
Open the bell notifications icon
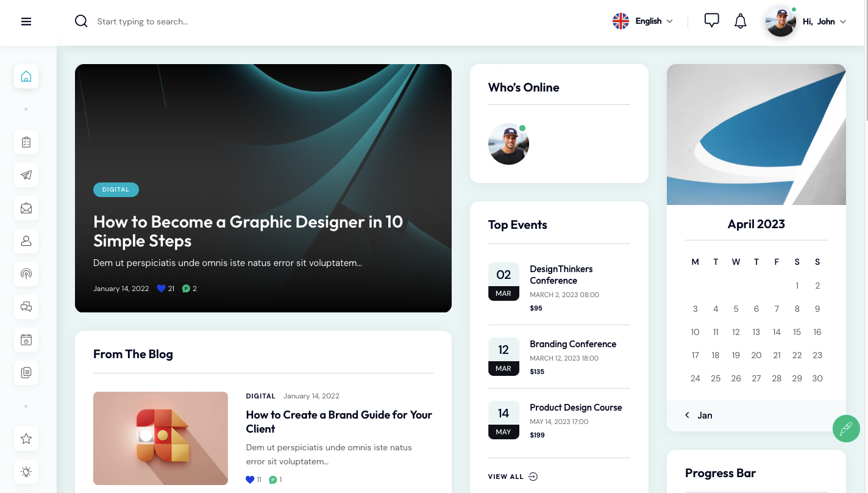coord(740,21)
